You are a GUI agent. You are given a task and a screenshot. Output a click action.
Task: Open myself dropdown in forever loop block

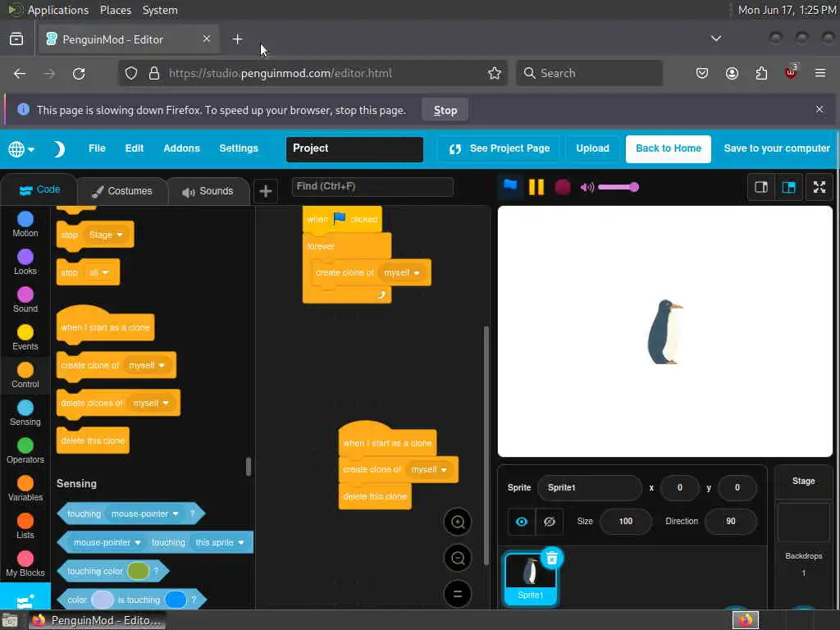[x=402, y=272]
